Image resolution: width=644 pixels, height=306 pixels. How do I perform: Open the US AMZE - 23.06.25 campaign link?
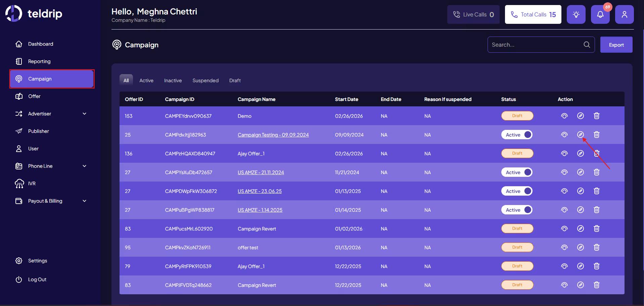(x=260, y=191)
